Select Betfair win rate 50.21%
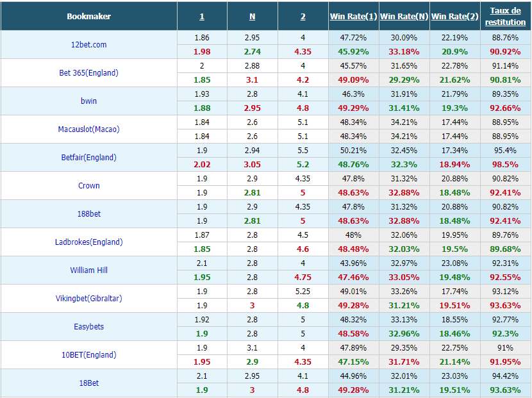The image size is (532, 398). click(353, 151)
